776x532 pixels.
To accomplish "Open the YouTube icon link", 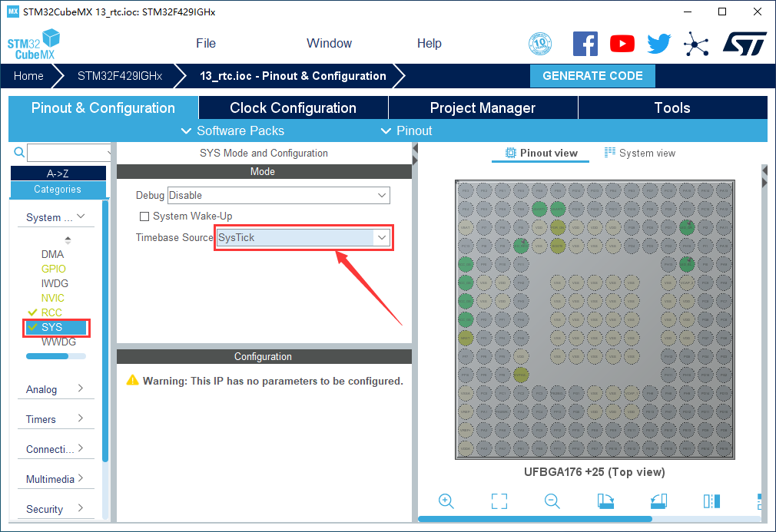I will pyautogui.click(x=622, y=44).
